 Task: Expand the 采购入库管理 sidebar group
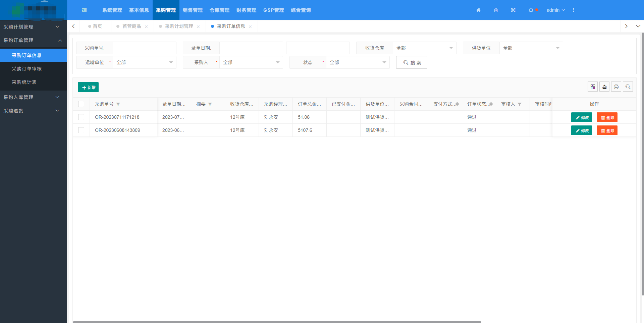(x=34, y=97)
